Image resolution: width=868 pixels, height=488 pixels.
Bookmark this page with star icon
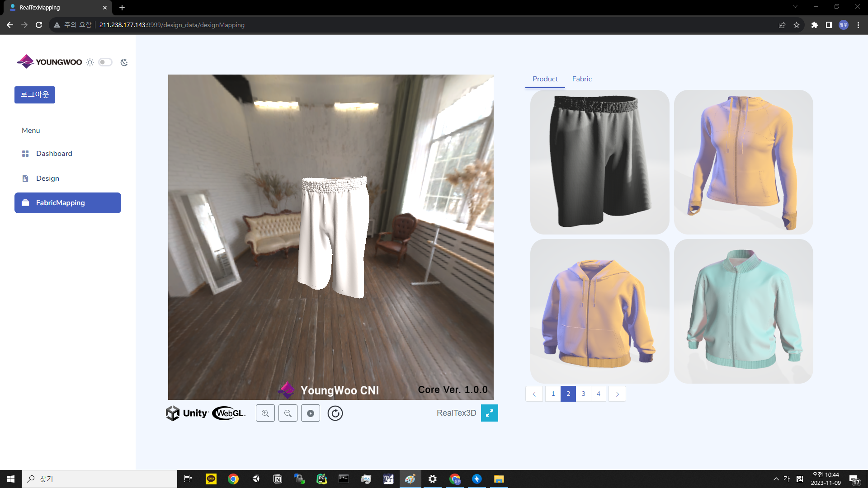797,25
